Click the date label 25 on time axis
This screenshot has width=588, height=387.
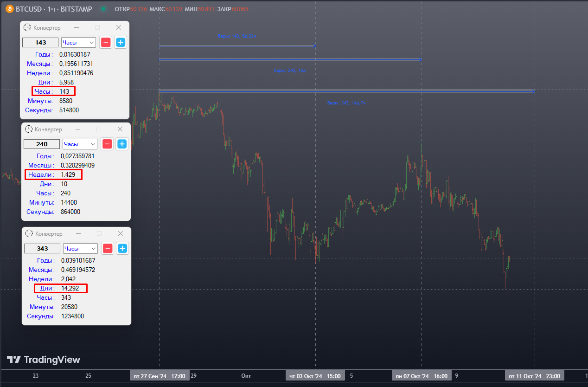[89, 376]
